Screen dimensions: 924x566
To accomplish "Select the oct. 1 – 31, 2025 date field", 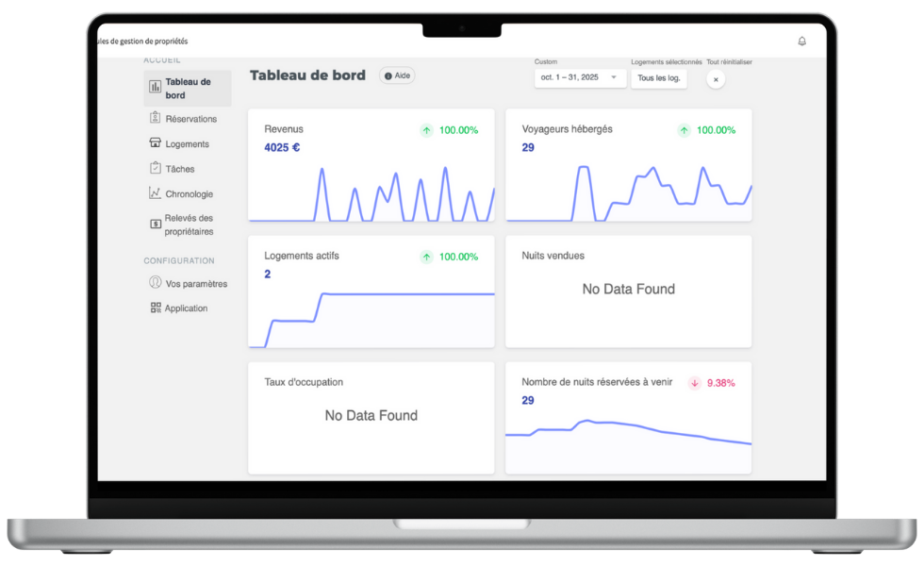I will (x=570, y=77).
